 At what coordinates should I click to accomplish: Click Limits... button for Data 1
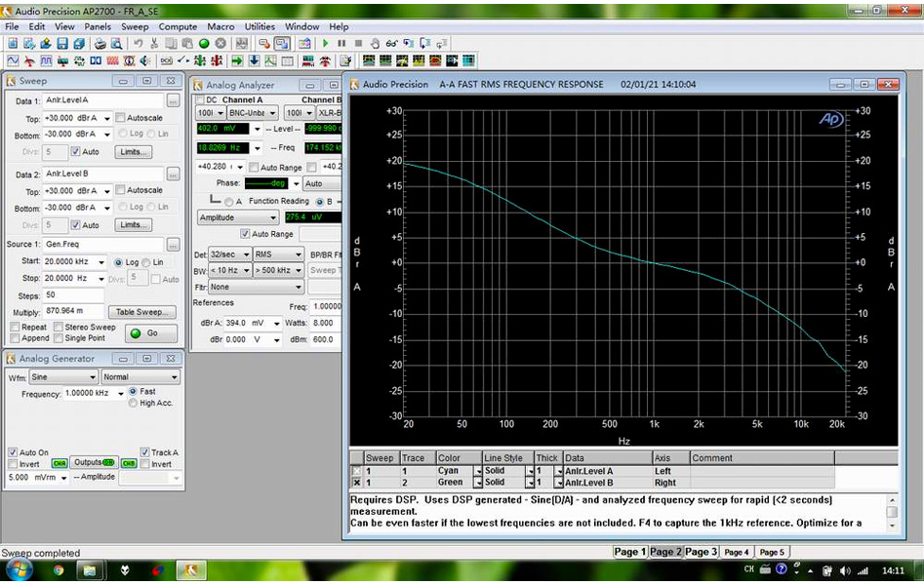pos(134,152)
